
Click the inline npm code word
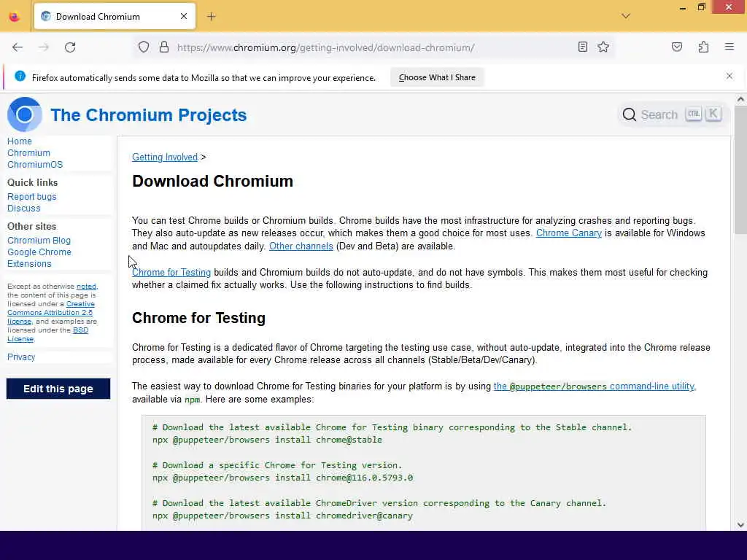coord(192,400)
